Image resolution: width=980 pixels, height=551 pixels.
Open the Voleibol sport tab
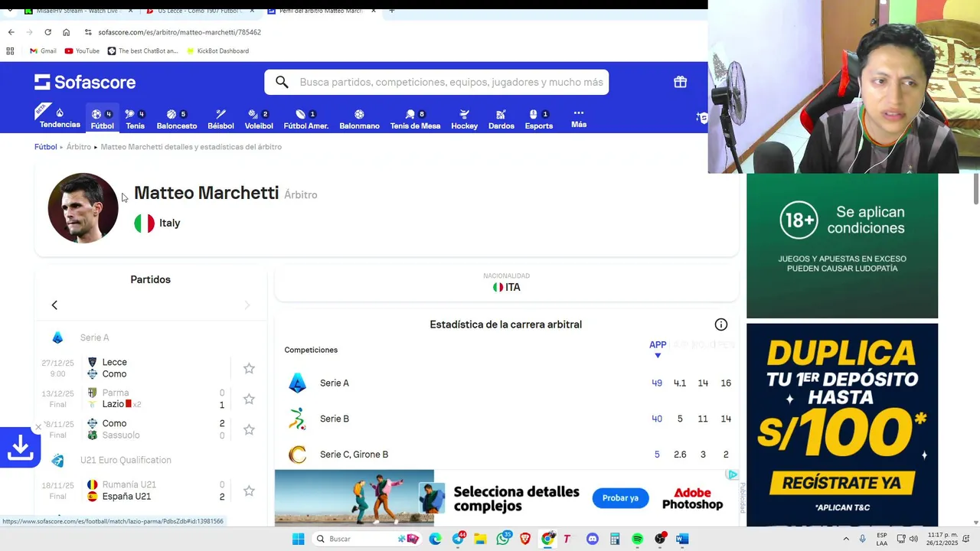click(x=259, y=119)
